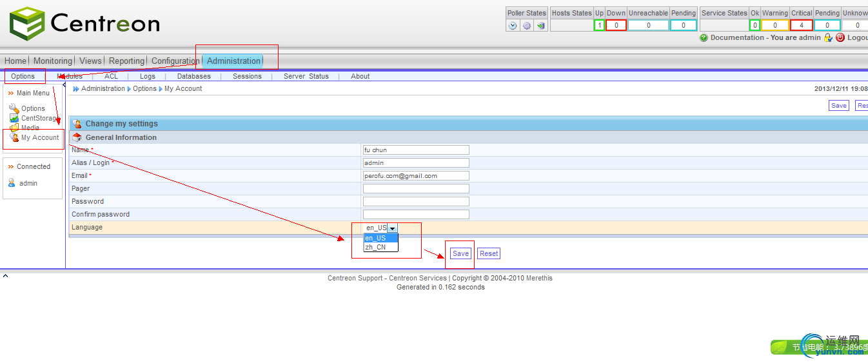Click the bottom Save button
The width and height of the screenshot is (868, 363).
tap(460, 253)
